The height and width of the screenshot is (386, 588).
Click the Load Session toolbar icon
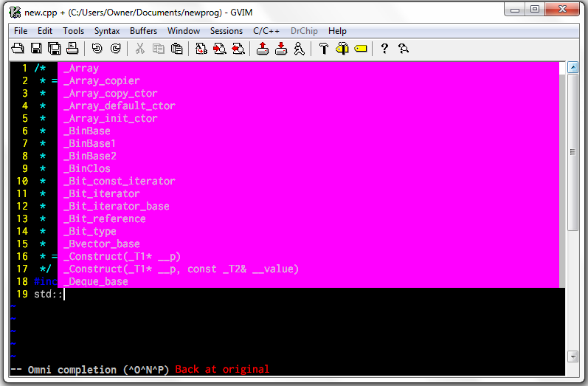263,49
